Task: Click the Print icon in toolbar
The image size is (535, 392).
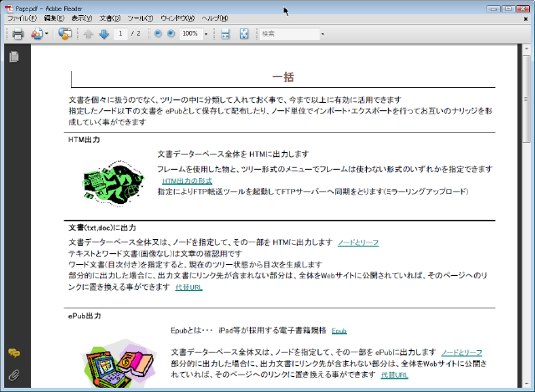Action: click(x=18, y=33)
